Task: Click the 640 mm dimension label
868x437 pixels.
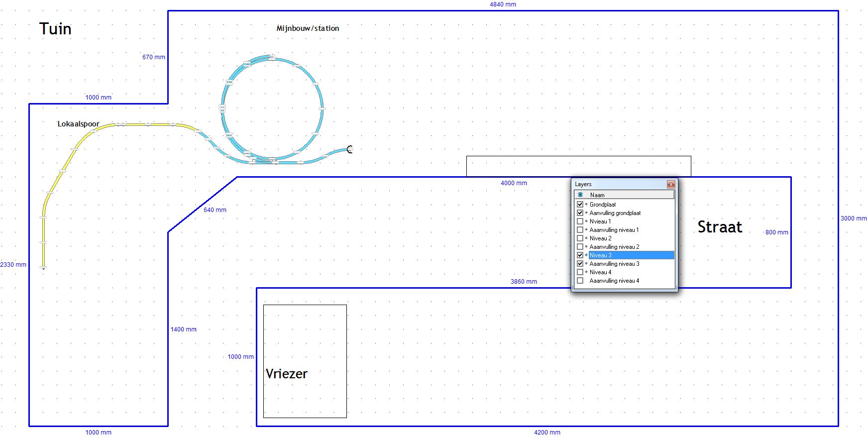Action: point(215,210)
